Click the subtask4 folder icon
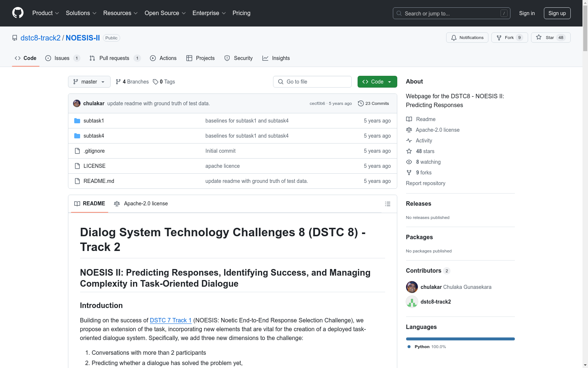The width and height of the screenshot is (588, 368). pos(77,136)
